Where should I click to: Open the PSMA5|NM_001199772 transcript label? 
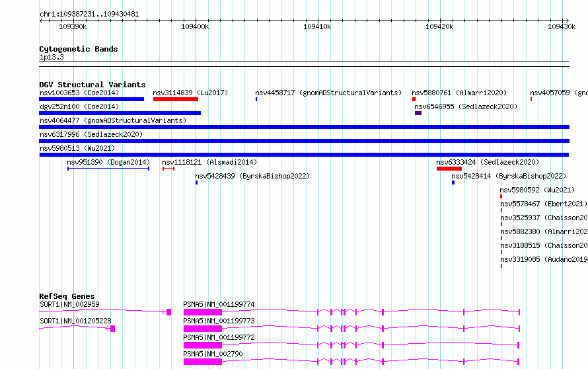tap(219, 337)
